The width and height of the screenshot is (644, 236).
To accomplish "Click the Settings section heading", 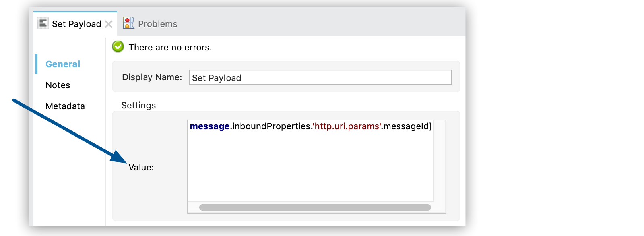I will tap(138, 106).
